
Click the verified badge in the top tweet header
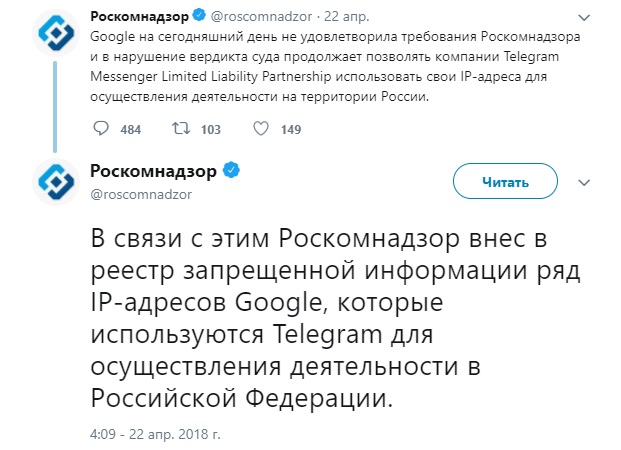[199, 15]
